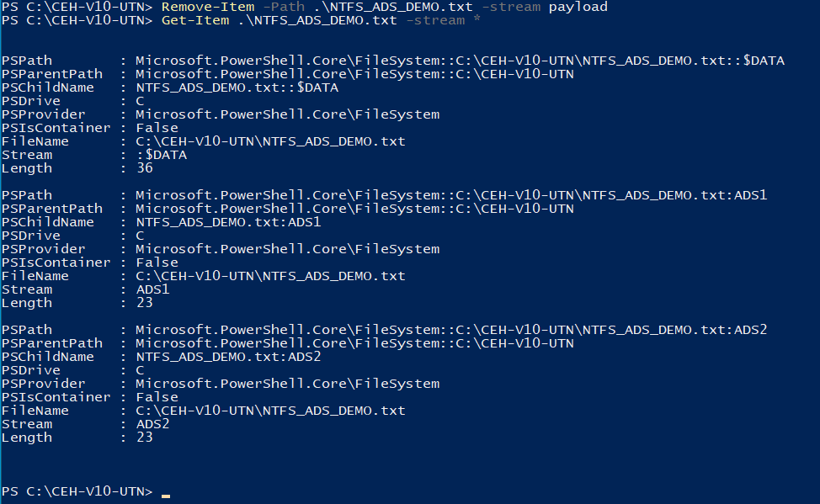Click the last Length value 23
This screenshot has width=820, height=504.
coord(144,437)
